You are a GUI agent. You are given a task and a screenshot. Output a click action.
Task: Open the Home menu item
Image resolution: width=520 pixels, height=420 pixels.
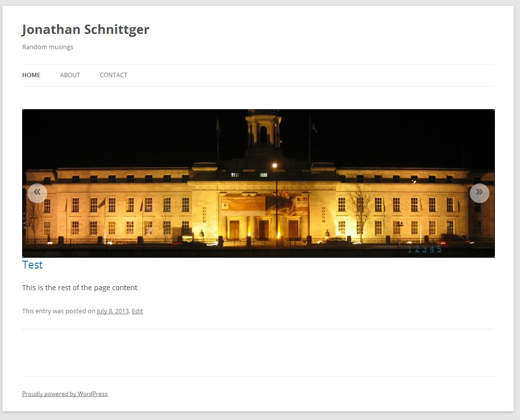(31, 75)
